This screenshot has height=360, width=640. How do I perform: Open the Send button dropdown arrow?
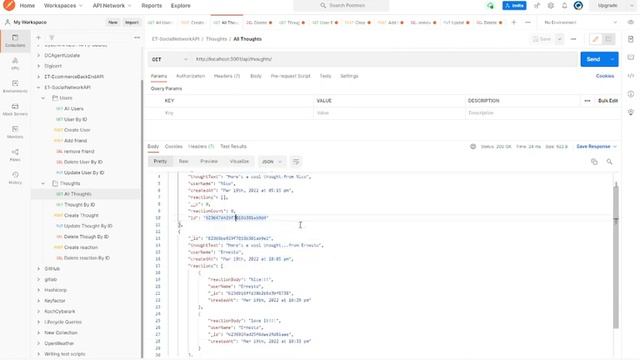point(612,60)
